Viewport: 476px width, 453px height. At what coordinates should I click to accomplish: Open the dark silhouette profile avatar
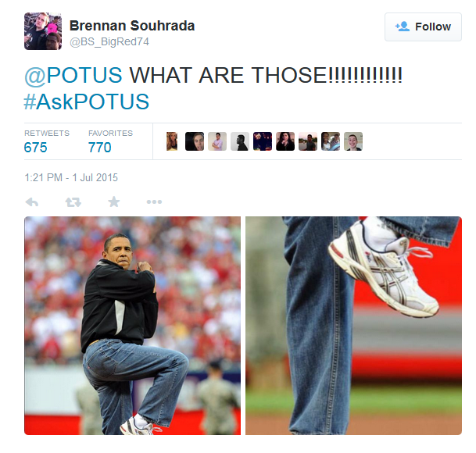coord(240,141)
